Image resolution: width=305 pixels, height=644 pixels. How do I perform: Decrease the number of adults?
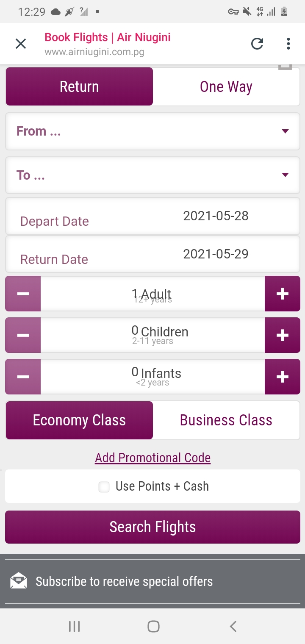[x=23, y=294]
